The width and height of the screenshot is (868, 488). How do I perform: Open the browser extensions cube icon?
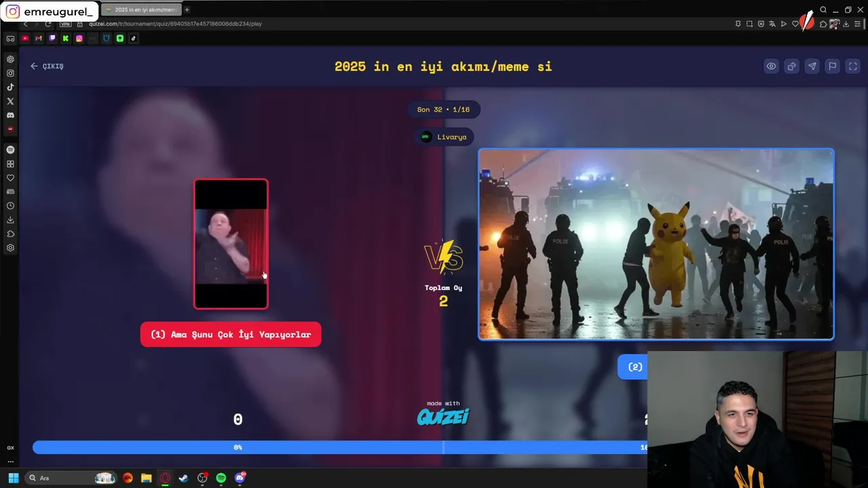coord(823,24)
